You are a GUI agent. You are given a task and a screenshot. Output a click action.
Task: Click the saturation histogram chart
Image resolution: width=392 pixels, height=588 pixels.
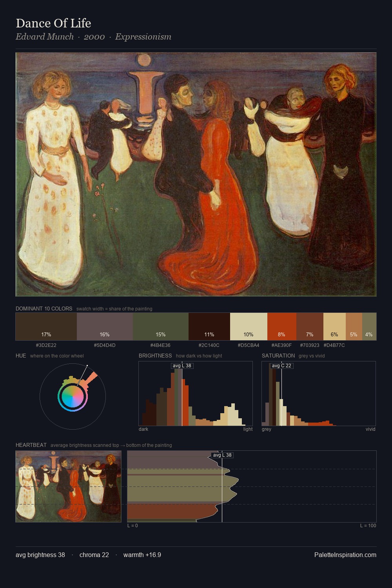pos(319,394)
